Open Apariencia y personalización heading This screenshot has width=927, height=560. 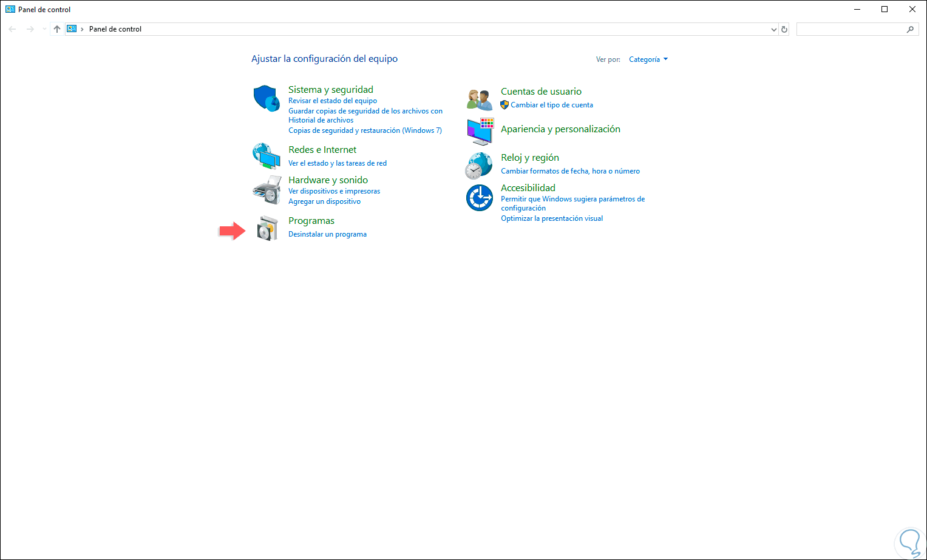click(560, 129)
